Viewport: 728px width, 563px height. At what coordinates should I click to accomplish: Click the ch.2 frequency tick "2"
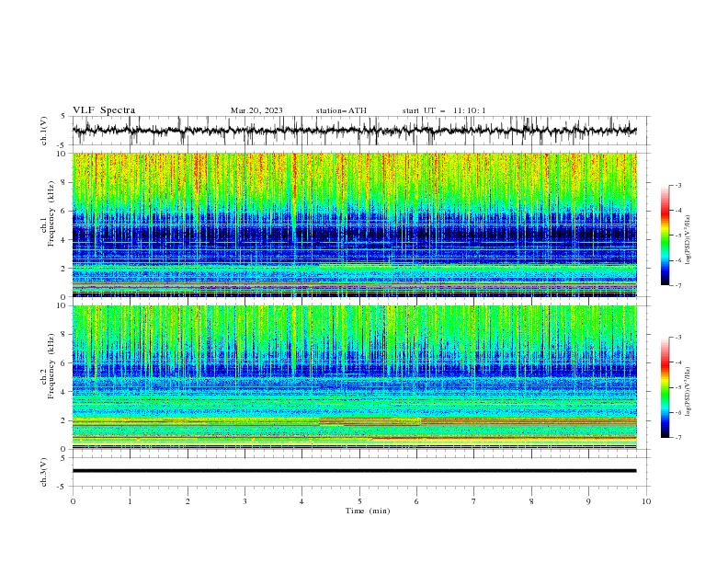point(64,420)
